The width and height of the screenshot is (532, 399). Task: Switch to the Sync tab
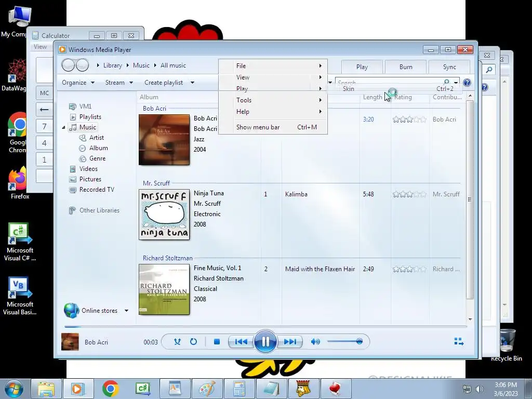coord(449,67)
